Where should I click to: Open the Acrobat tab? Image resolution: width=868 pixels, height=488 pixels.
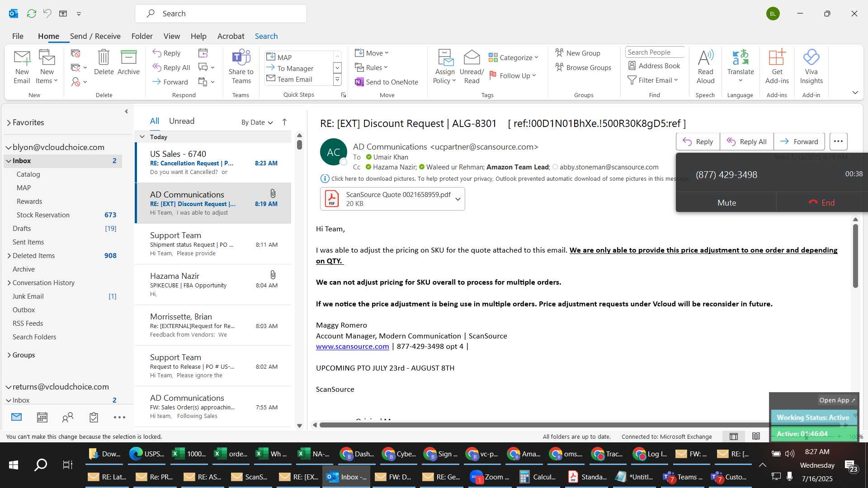click(231, 36)
